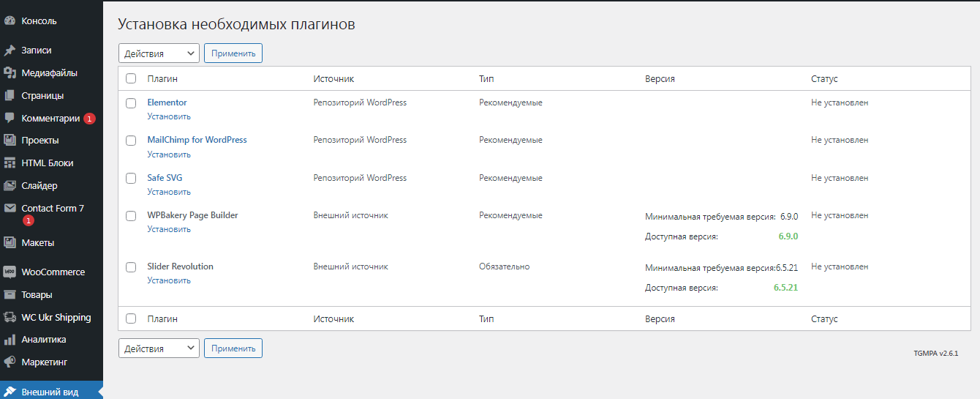Open the MailChimp for WordPress link
This screenshot has width=980, height=399.
197,140
